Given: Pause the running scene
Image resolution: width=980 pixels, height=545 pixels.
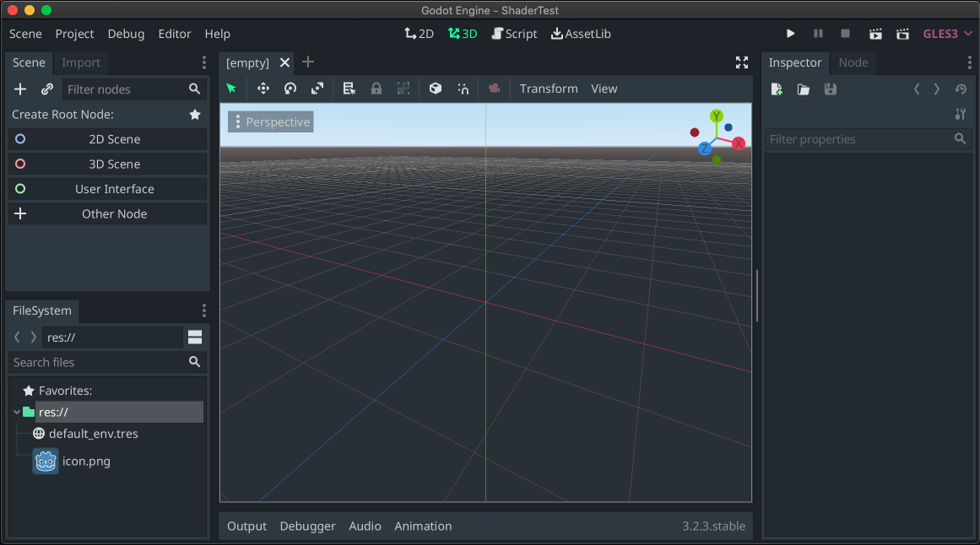Looking at the screenshot, I should (x=818, y=34).
